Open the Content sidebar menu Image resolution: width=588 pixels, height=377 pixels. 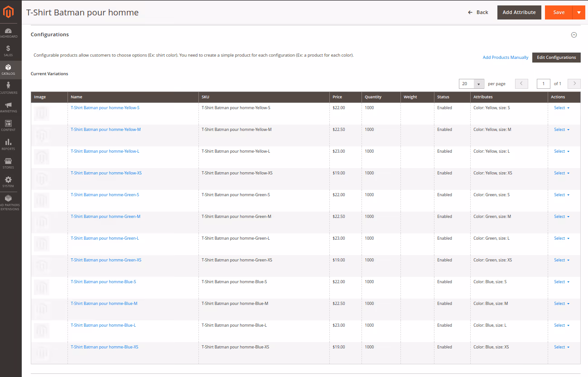coord(8,126)
